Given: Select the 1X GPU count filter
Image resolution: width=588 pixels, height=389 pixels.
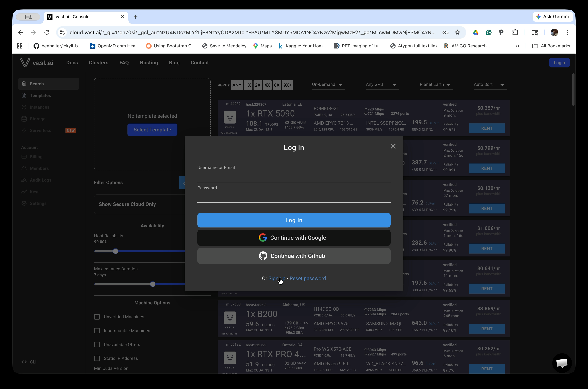Looking at the screenshot, I should (248, 85).
